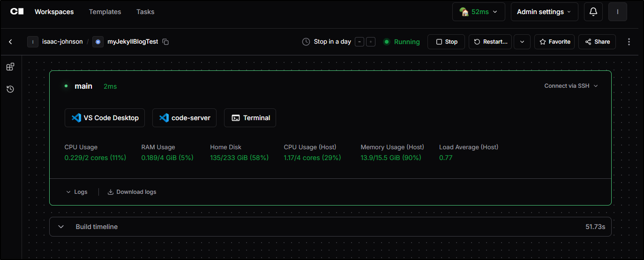Launch VS Code Desktop
The width and height of the screenshot is (644, 260).
[x=105, y=118]
